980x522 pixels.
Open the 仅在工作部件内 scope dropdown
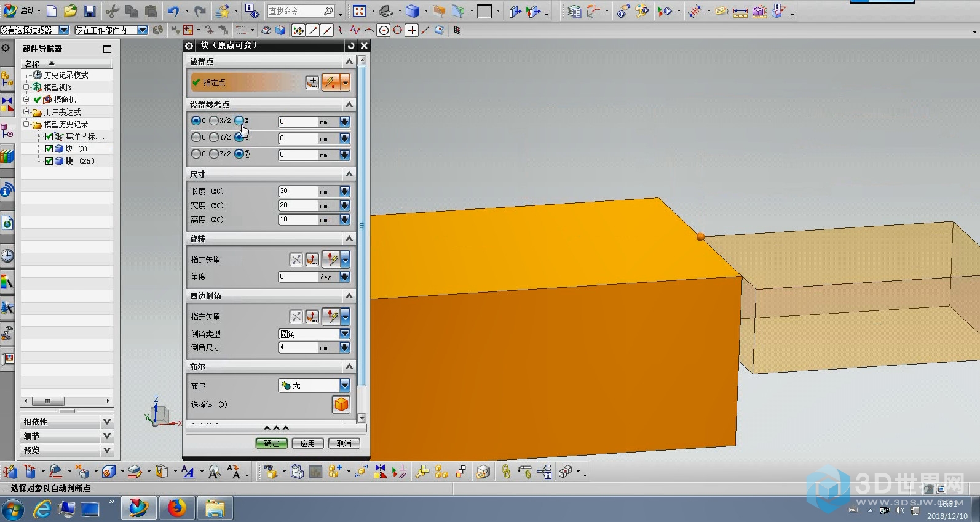[x=143, y=30]
